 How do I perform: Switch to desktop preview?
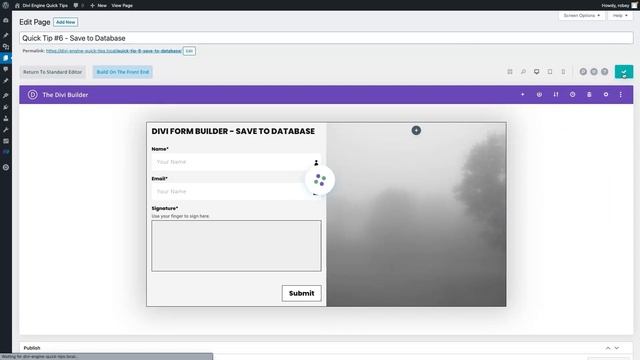[x=537, y=72]
